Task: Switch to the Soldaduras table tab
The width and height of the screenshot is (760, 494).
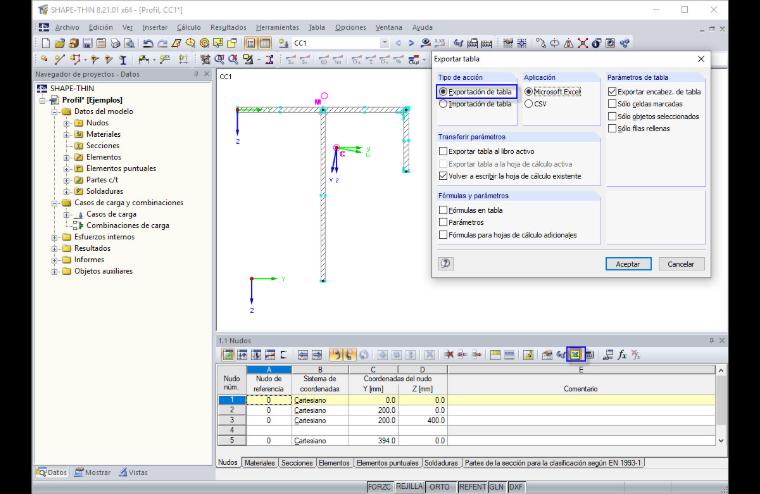Action: pyautogui.click(x=441, y=463)
